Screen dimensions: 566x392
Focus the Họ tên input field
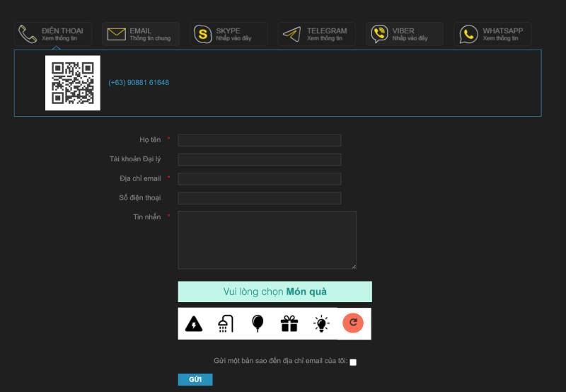(x=259, y=140)
